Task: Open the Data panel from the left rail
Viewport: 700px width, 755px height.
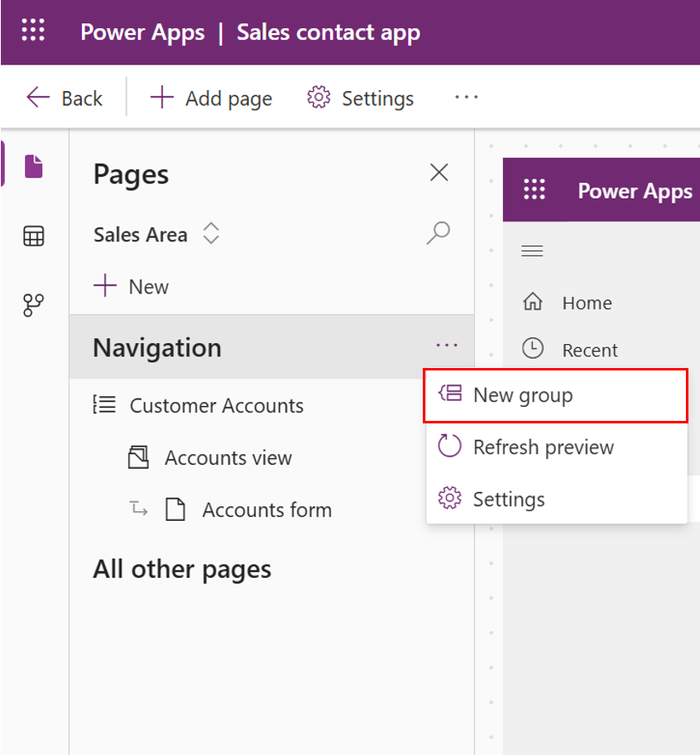Action: (x=32, y=236)
